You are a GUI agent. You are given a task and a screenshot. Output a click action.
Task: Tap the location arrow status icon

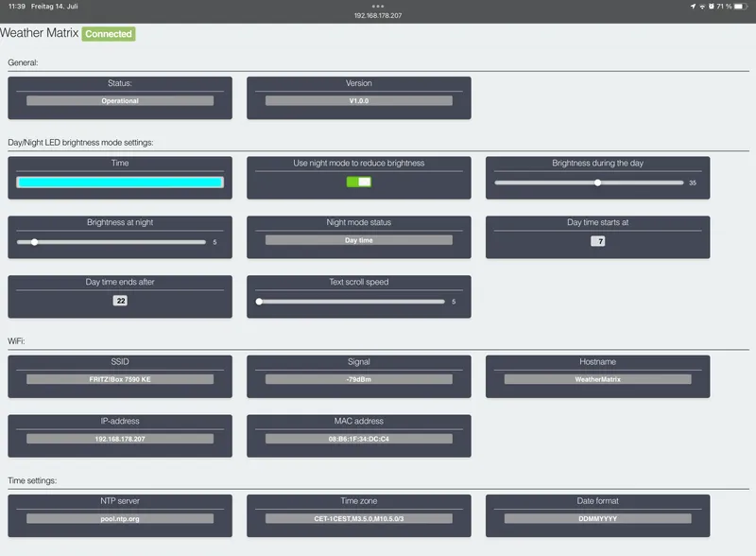coord(693,7)
